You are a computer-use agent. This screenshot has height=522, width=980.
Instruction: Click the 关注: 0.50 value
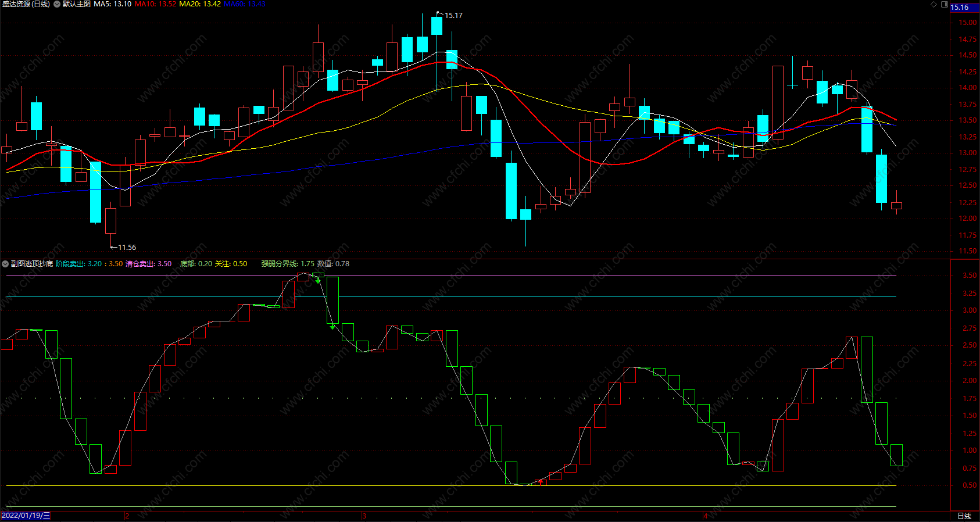[231, 264]
